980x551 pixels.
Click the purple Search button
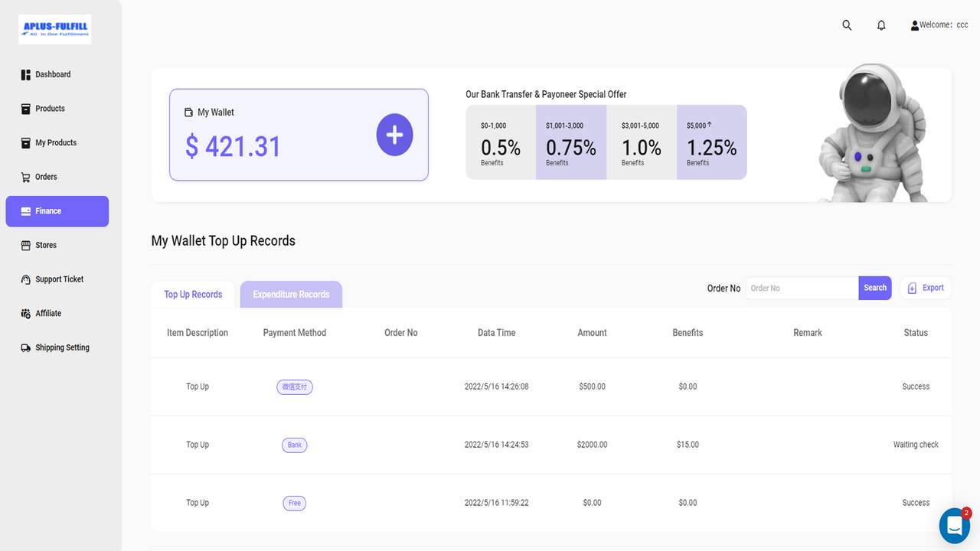coord(875,289)
